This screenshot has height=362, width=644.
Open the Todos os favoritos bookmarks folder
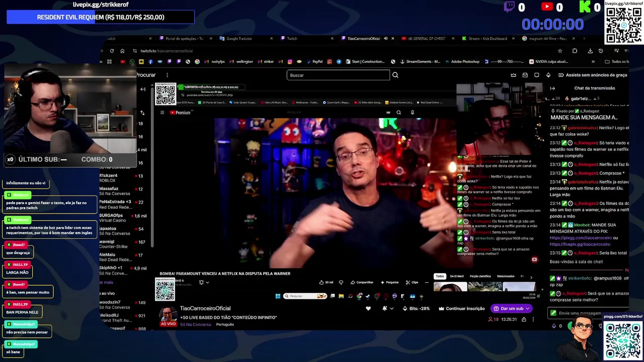tap(617, 62)
